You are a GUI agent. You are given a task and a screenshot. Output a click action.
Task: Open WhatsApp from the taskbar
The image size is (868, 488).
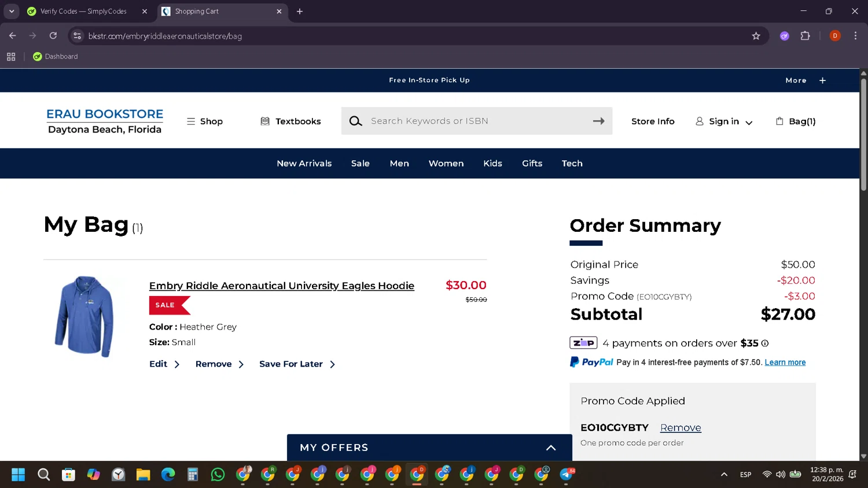pyautogui.click(x=218, y=475)
